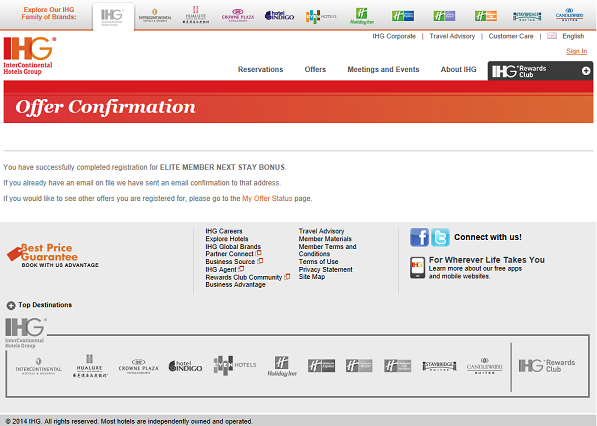Open Privacy Statement footer link
Screen dimensions: 597x426
click(326, 269)
